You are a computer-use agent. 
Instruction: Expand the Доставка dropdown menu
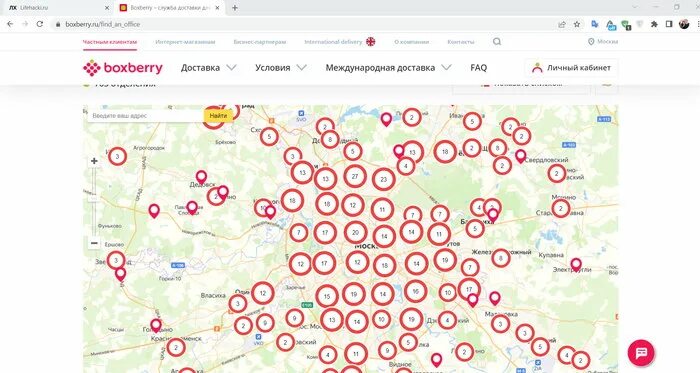click(x=208, y=68)
